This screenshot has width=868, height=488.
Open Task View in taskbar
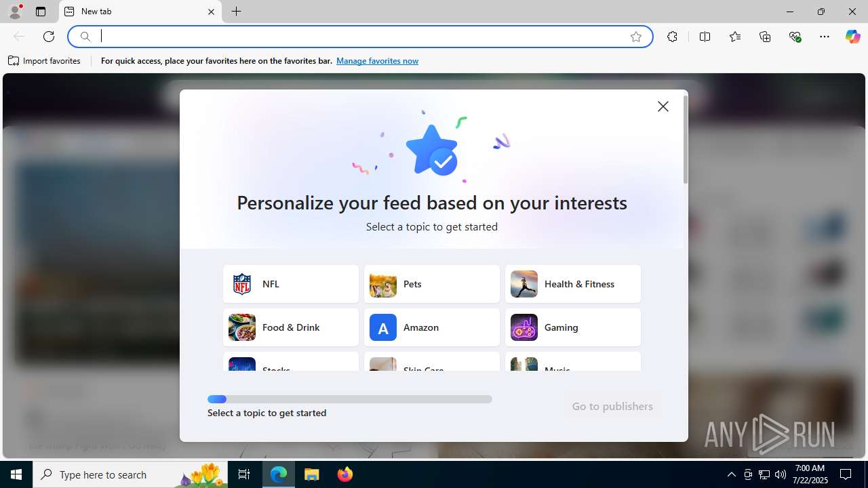point(244,474)
